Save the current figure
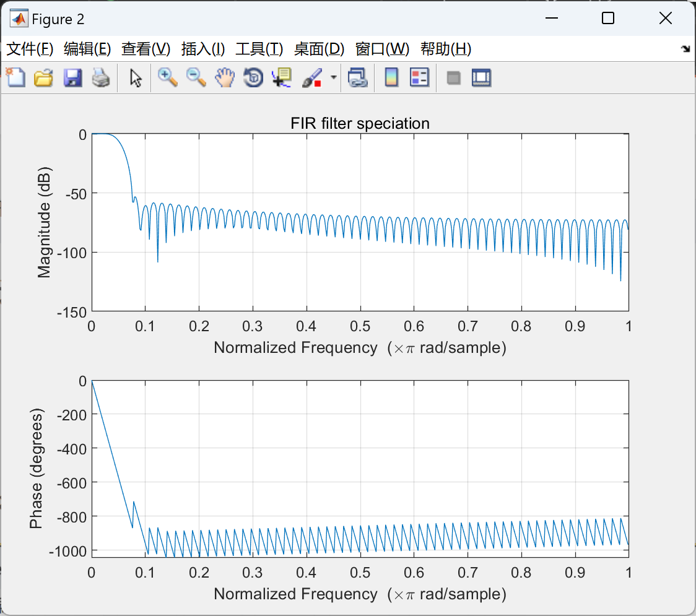Viewport: 696px width, 616px height. pyautogui.click(x=72, y=77)
